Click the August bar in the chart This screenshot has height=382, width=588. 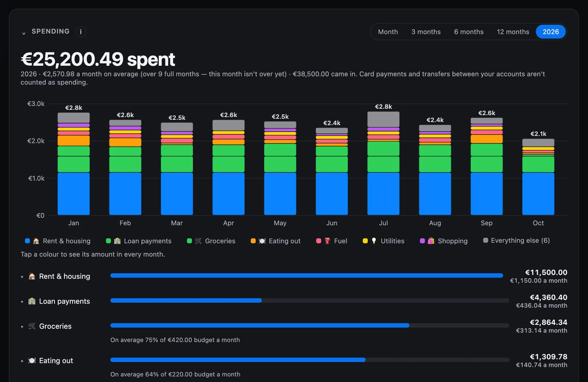435,170
